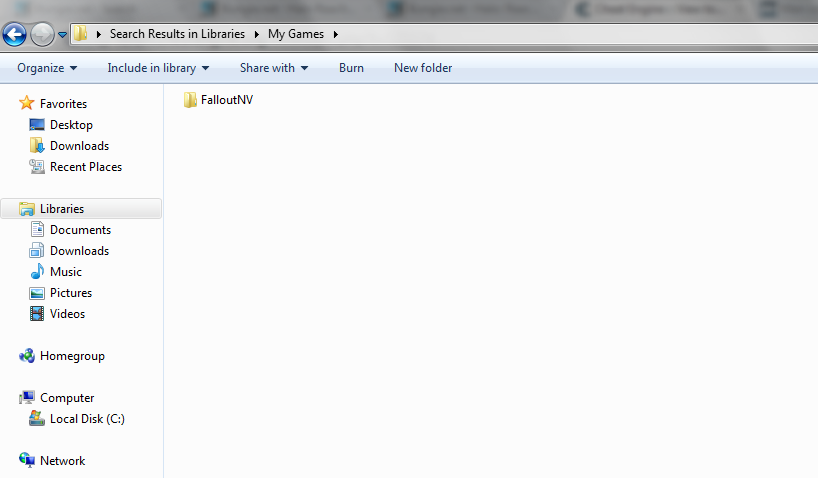Screen dimensions: 818x478
Task: Open the Videos library
Action: coord(67,314)
